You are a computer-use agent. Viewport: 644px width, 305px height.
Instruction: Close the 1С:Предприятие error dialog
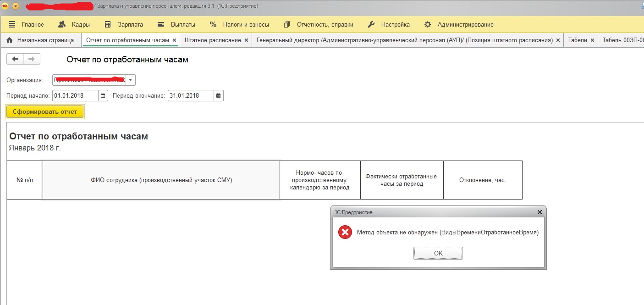pos(539,212)
